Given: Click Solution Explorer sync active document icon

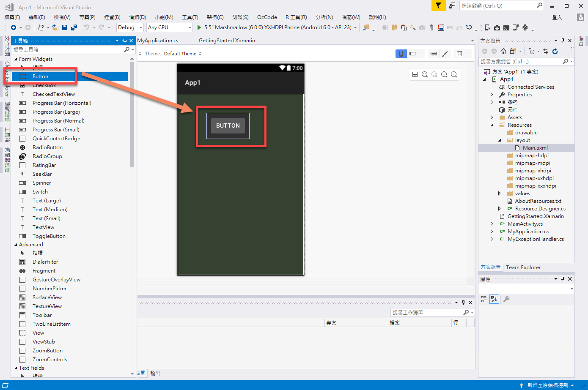Looking at the screenshot, I should click(546, 51).
